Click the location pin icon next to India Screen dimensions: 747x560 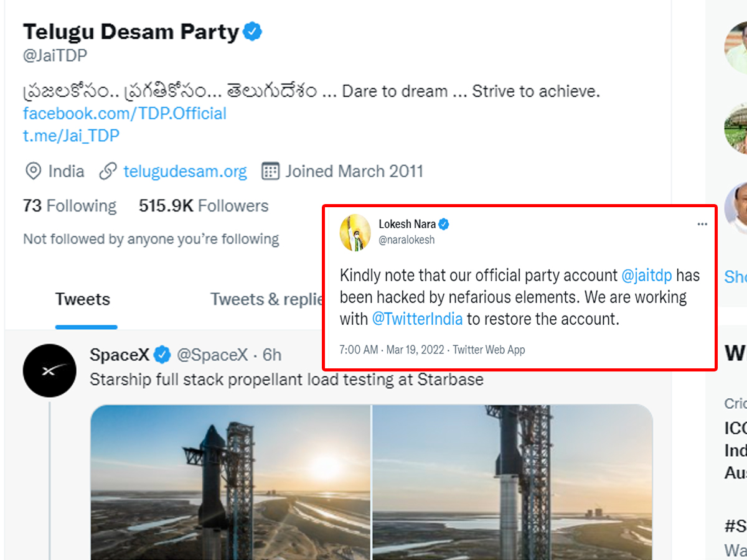pyautogui.click(x=34, y=171)
